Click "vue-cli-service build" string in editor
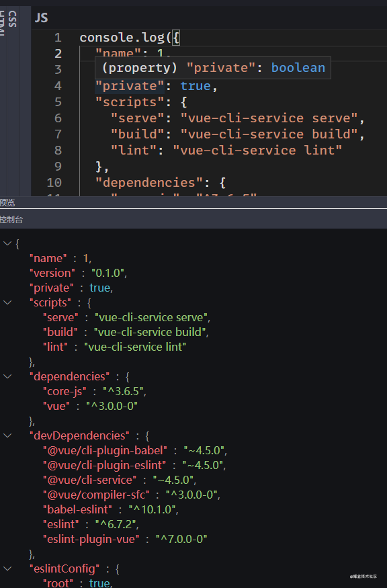This screenshot has width=387, height=588. 268,134
